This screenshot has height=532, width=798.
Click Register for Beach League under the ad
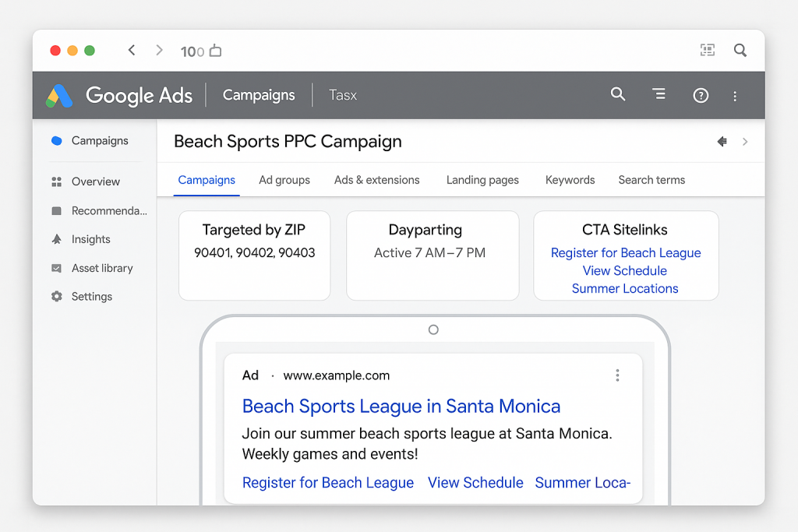(x=328, y=483)
